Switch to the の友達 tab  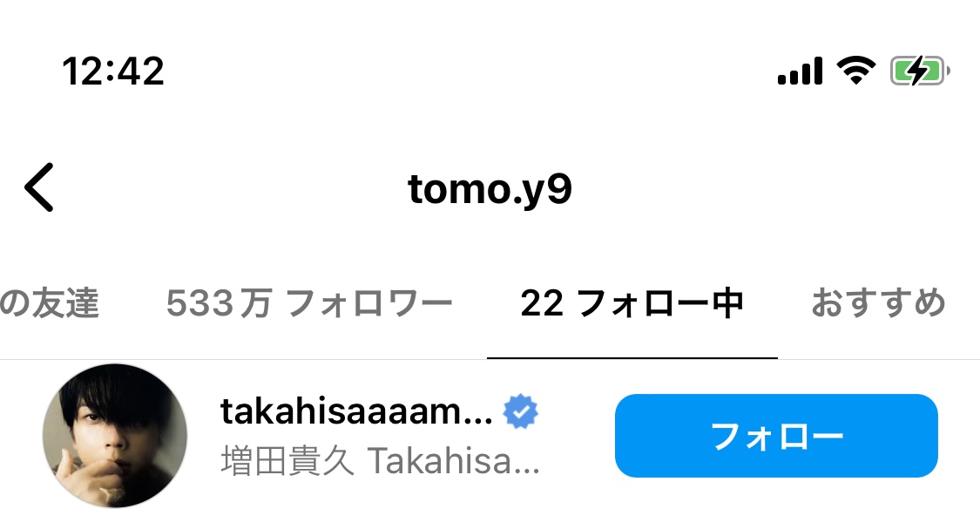(50, 303)
